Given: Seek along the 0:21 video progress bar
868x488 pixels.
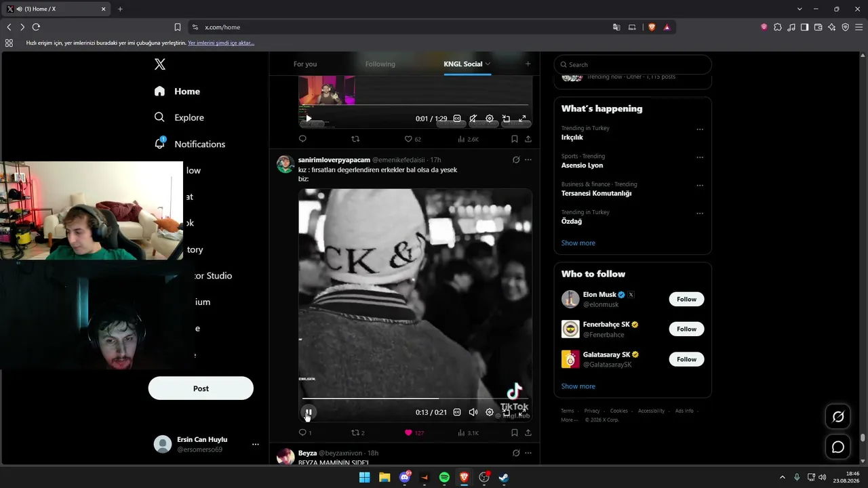Looking at the screenshot, I should click(x=415, y=399).
